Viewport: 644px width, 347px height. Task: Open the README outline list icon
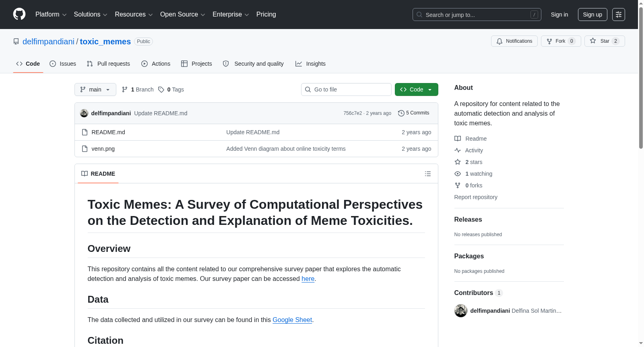428,174
